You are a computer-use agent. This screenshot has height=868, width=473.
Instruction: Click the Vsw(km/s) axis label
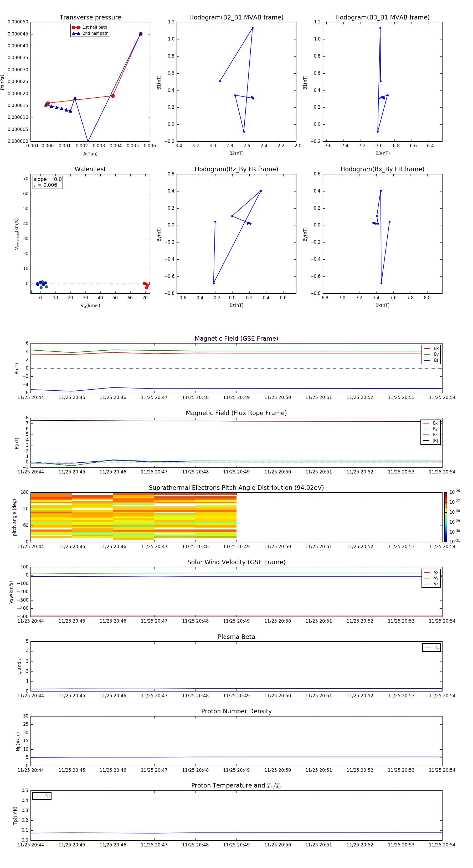point(11,592)
